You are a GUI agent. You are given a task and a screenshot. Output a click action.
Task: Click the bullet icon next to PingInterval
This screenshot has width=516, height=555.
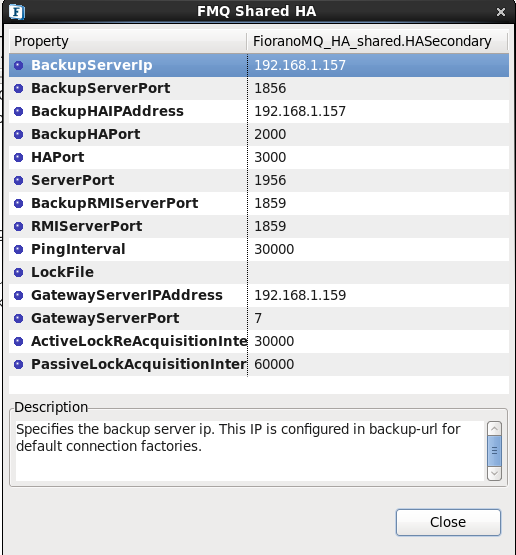18,250
